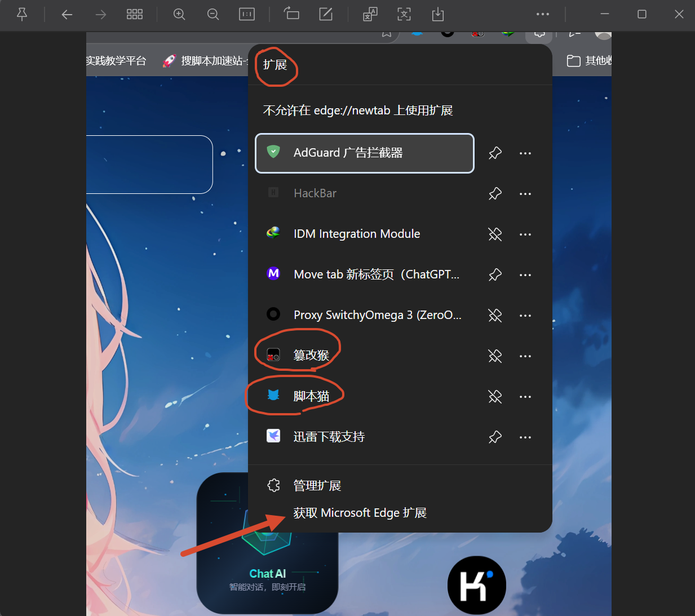The width and height of the screenshot is (695, 616).
Task: Open the 搜脚本加速站 bookmark
Action: pos(205,61)
